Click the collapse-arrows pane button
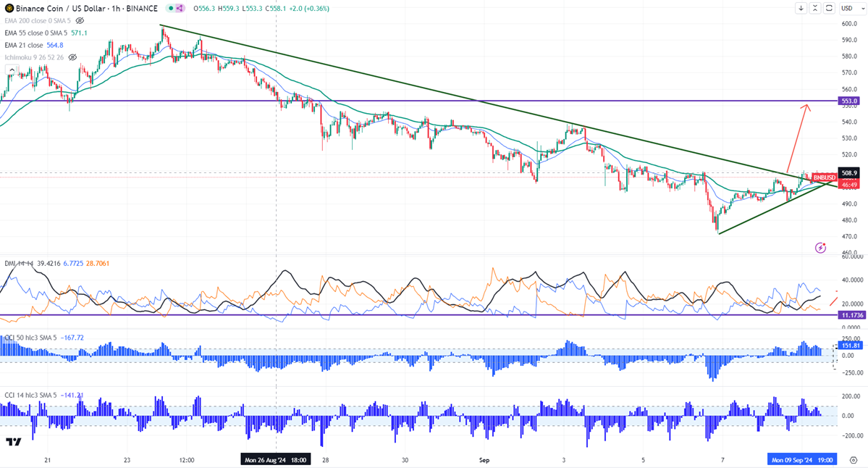This screenshot has width=868, height=468. pyautogui.click(x=815, y=8)
